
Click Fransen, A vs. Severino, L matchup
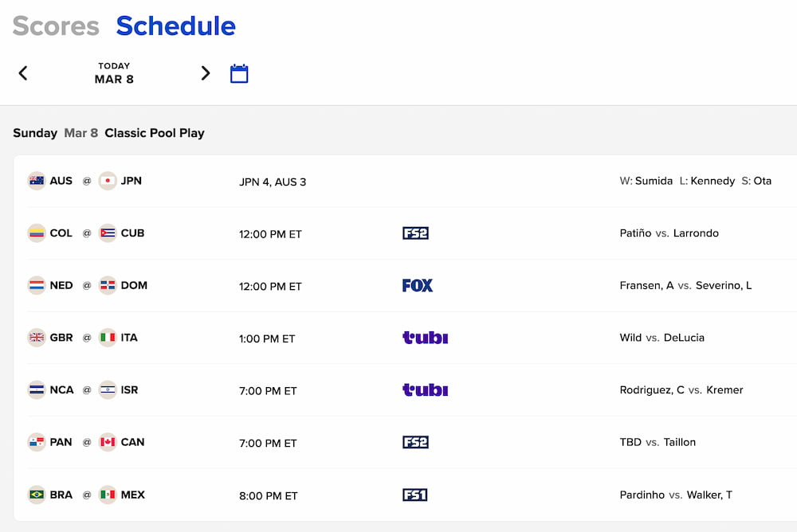[x=685, y=285]
